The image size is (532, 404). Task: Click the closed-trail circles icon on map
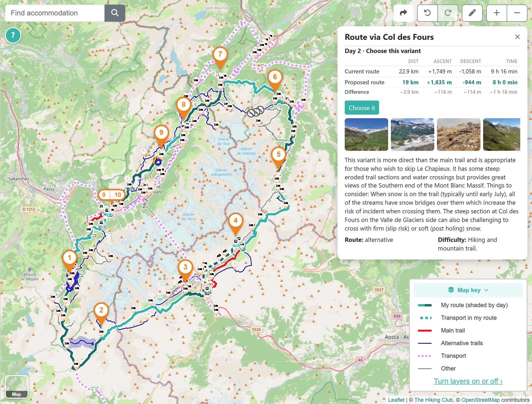click(x=255, y=112)
